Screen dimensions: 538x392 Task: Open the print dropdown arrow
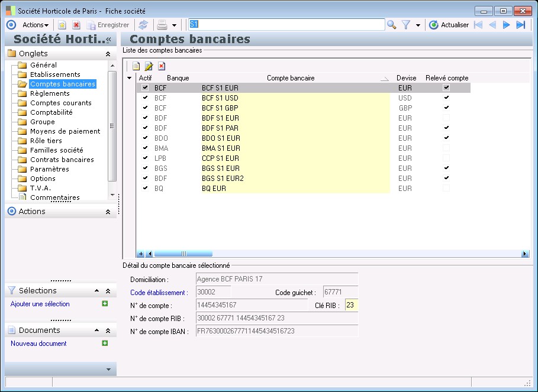174,25
